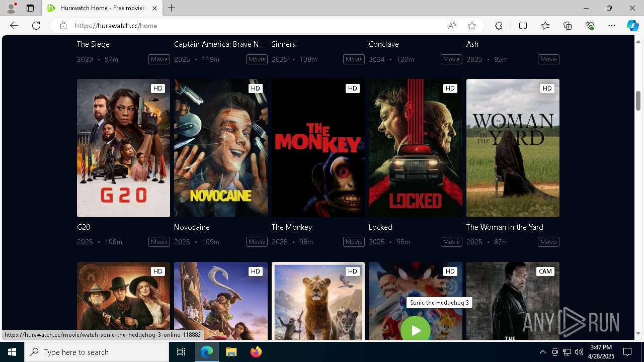
Task: View site information lock icon
Action: click(63, 26)
